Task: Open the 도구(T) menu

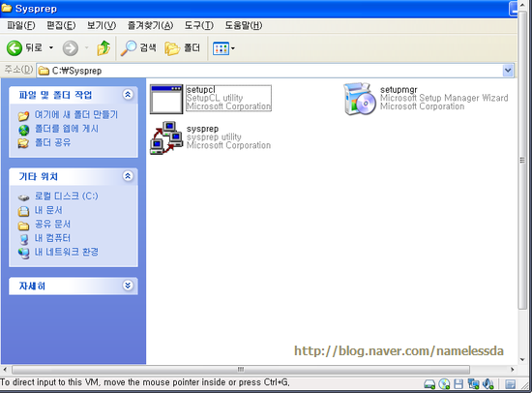Action: (x=199, y=25)
